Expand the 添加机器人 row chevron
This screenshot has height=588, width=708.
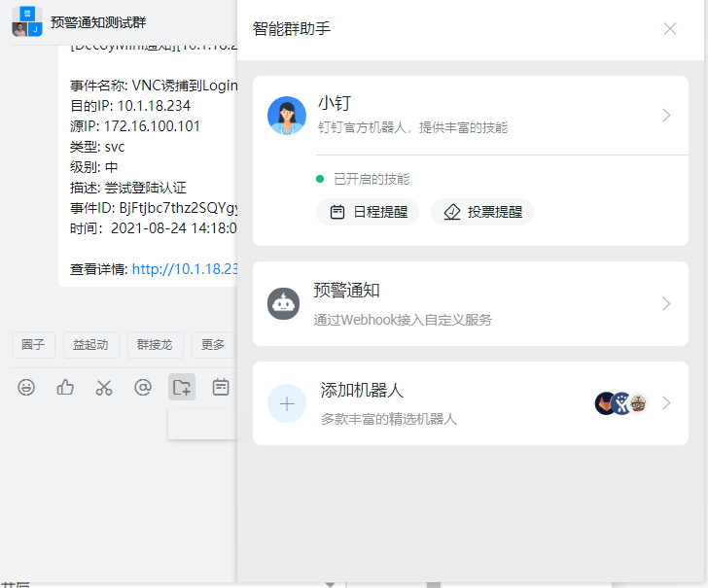(666, 403)
